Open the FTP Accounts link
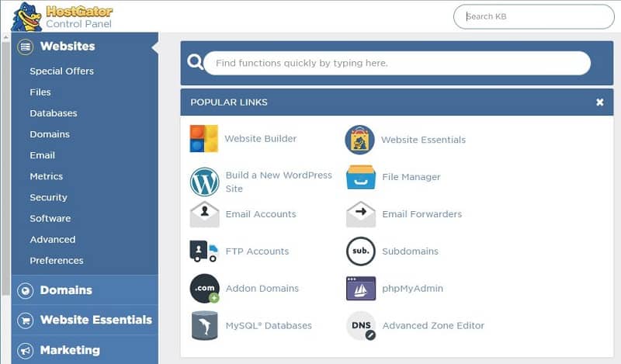Screen dimensions: 621x364 [x=258, y=251]
